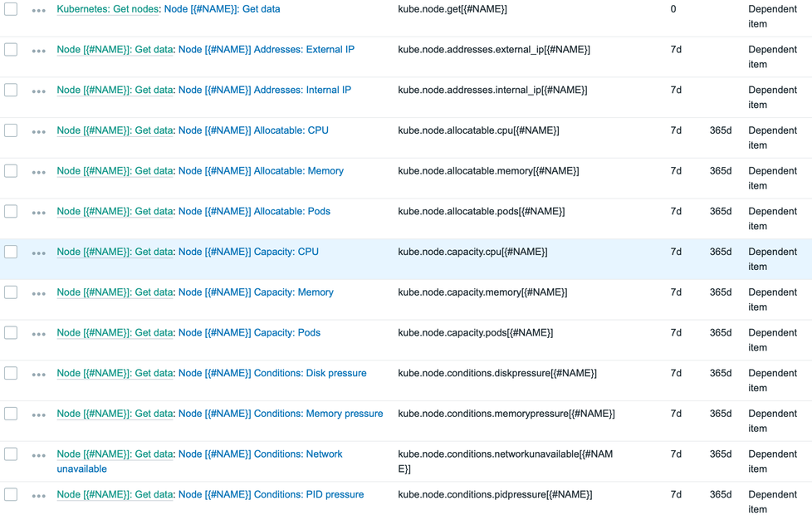This screenshot has height=520, width=812.
Task: Click the key kube.node.capacity.cpu[{#NAME}]
Action: (x=472, y=251)
